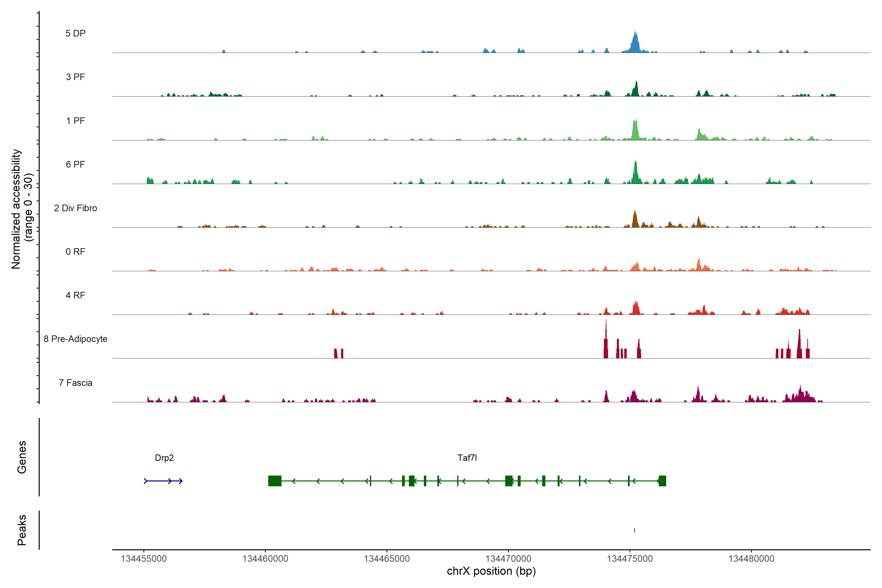Click the 2 Div Fibro label
Image resolution: width=882 pixels, height=588 pixels.
[x=75, y=208]
